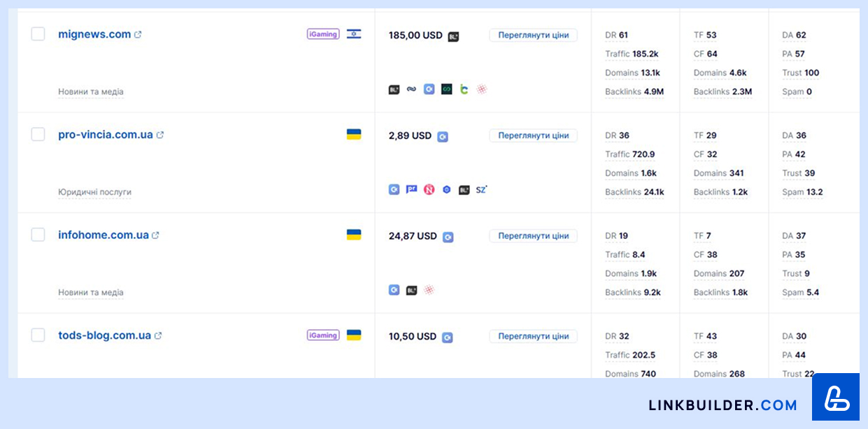Image resolution: width=868 pixels, height=429 pixels.
Task: Click the '10,50 USD' price
Action: [x=413, y=337]
